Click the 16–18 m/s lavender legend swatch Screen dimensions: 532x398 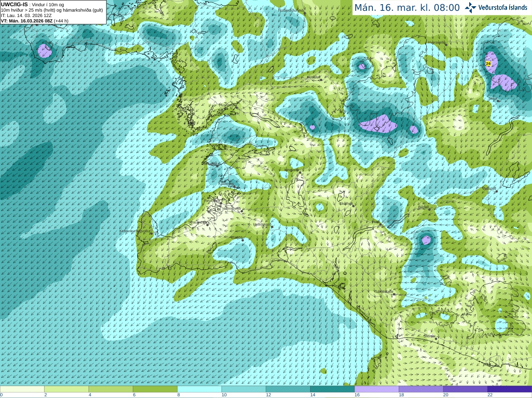[x=377, y=389]
